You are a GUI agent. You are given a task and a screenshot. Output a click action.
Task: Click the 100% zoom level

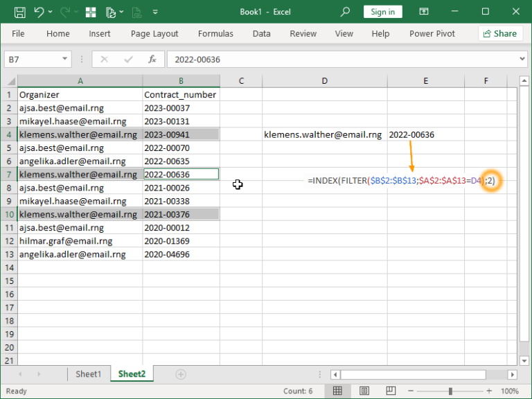click(510, 391)
